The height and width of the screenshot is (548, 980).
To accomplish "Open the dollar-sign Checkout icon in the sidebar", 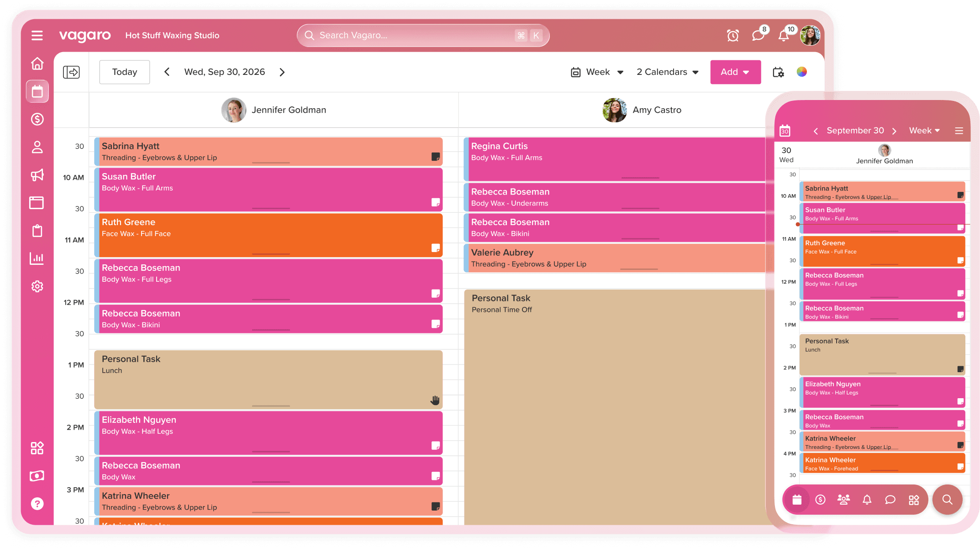I will click(37, 119).
